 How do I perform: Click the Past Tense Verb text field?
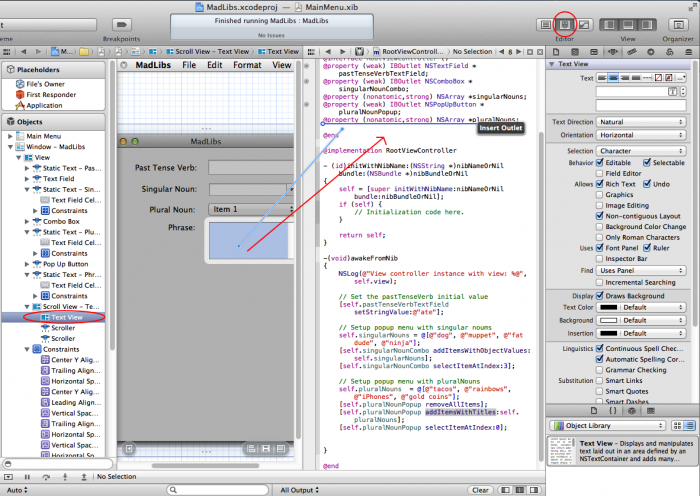[251, 168]
